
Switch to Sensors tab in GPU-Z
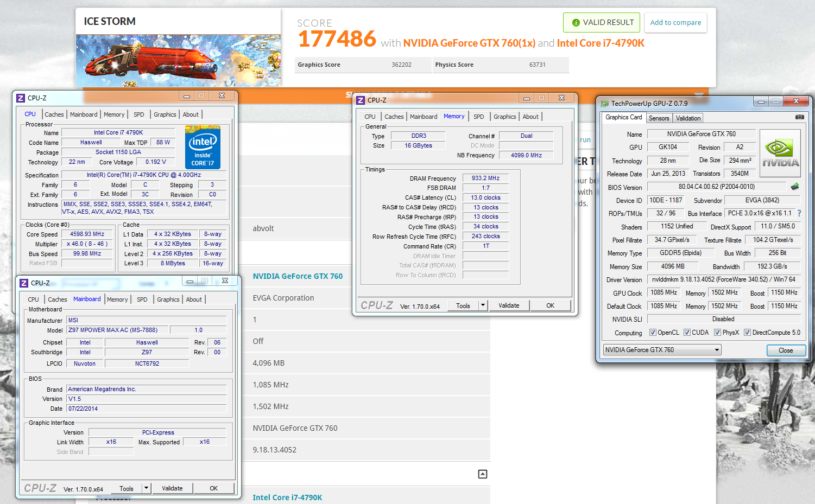659,118
